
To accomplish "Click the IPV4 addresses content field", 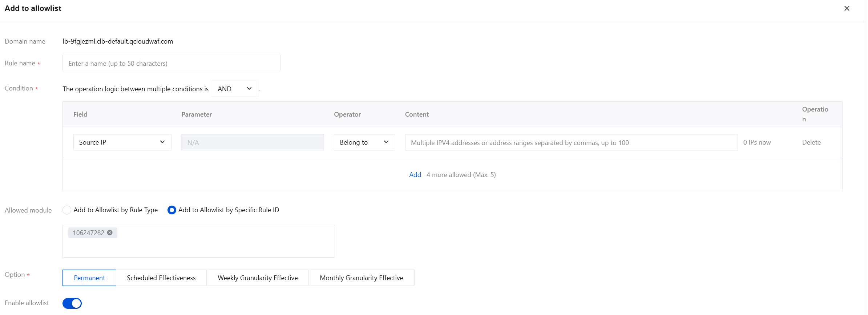I will click(x=571, y=142).
